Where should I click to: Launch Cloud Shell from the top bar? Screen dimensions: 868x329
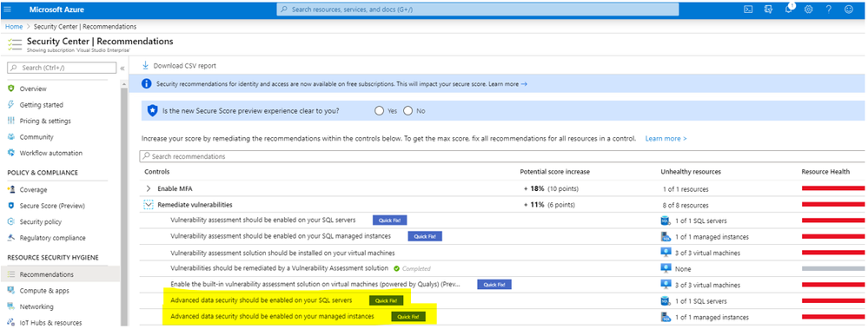(x=748, y=10)
